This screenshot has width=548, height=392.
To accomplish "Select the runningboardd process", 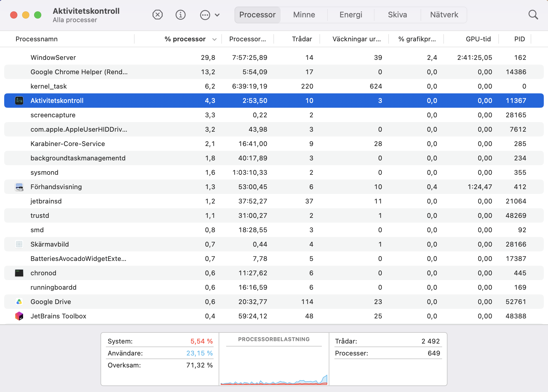I will pyautogui.click(x=274, y=287).
